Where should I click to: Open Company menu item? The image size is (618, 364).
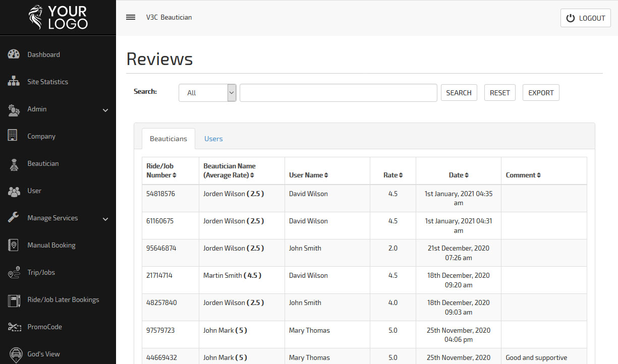(x=58, y=136)
